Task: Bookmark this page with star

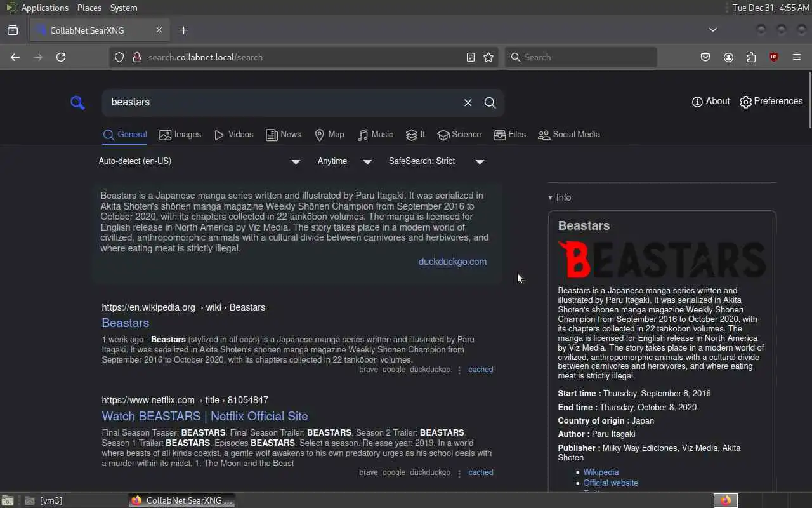Action: (488, 57)
